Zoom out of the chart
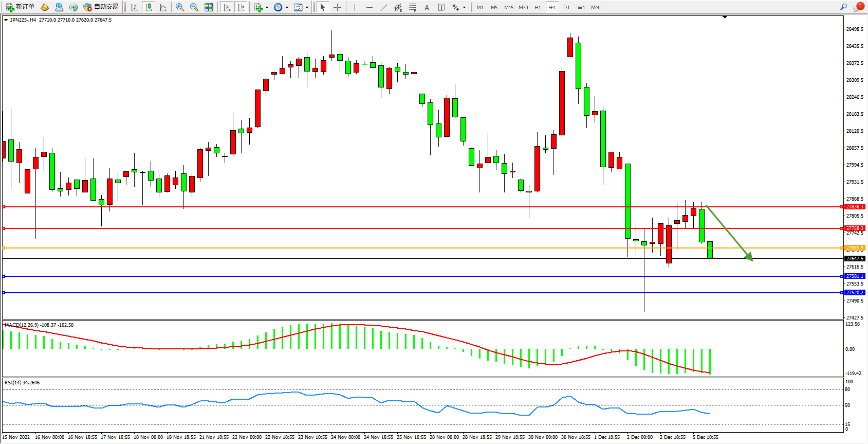The image size is (868, 444). click(x=194, y=7)
